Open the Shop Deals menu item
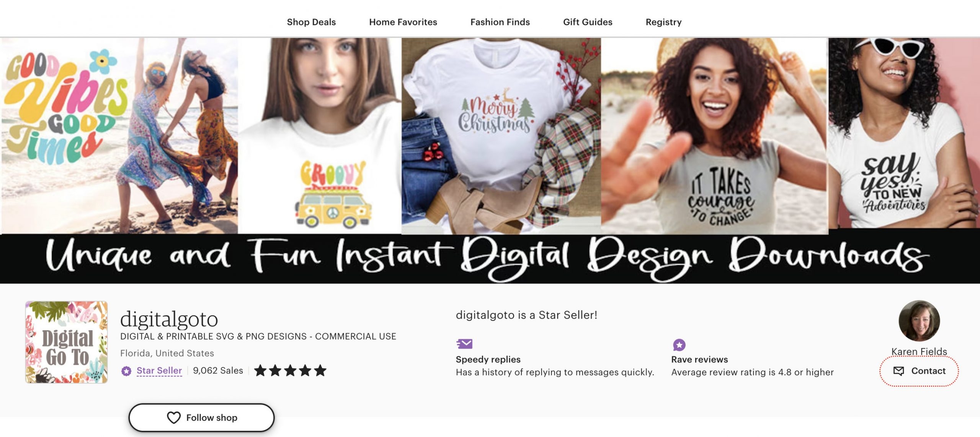980x437 pixels. point(311,22)
